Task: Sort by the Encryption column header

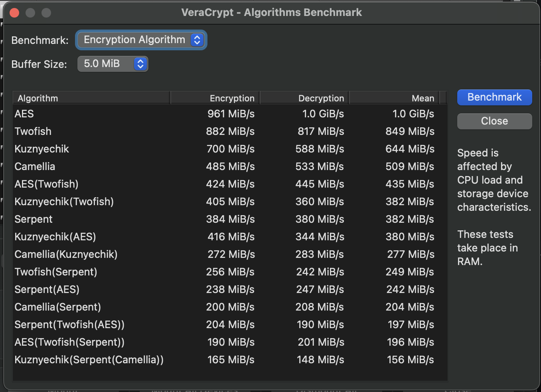Action: (x=215, y=98)
